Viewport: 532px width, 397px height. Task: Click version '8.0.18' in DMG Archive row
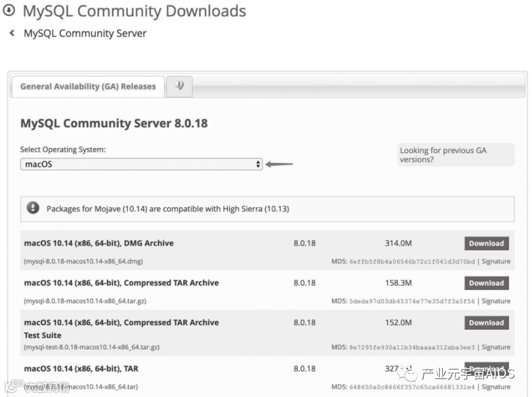304,243
